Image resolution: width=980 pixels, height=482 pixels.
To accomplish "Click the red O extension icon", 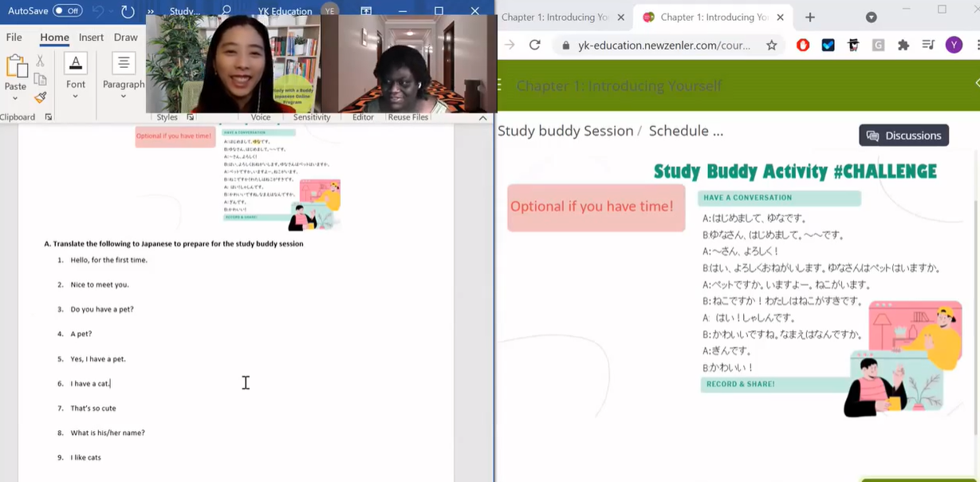I will pyautogui.click(x=803, y=45).
